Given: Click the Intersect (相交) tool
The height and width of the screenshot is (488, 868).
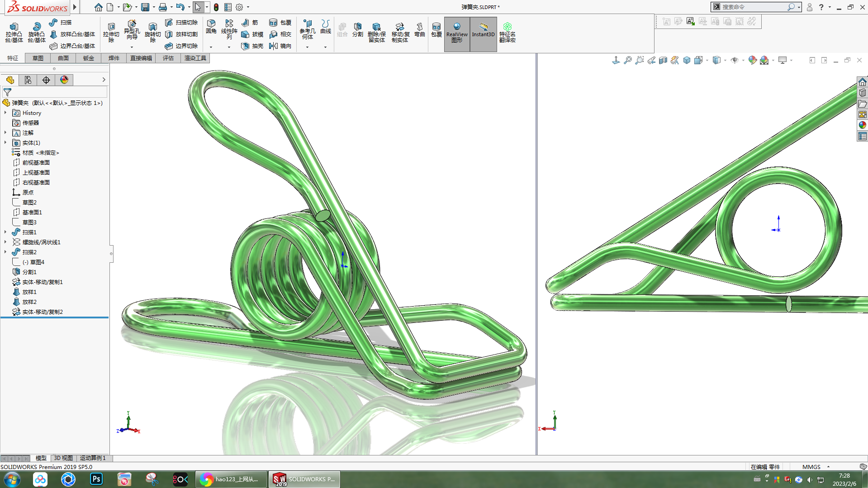Looking at the screenshot, I should tap(280, 34).
